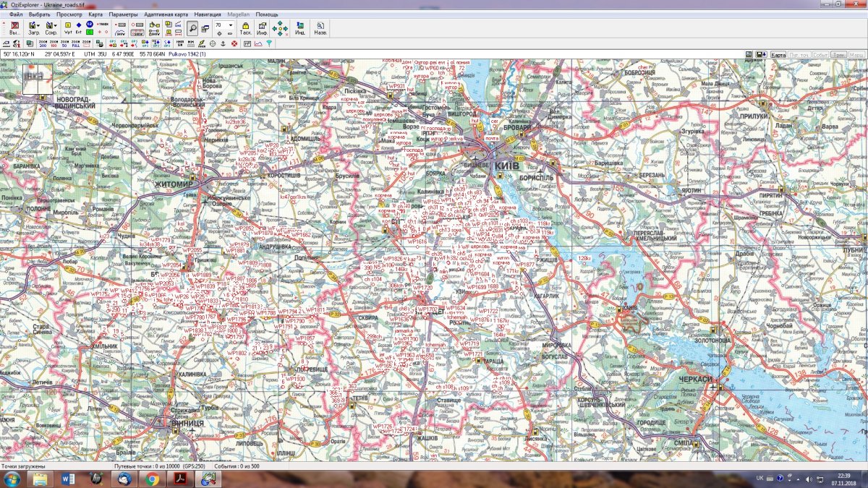The image size is (868, 488).
Task: Set zoom with the 200 zoom icon
Action: tap(42, 44)
